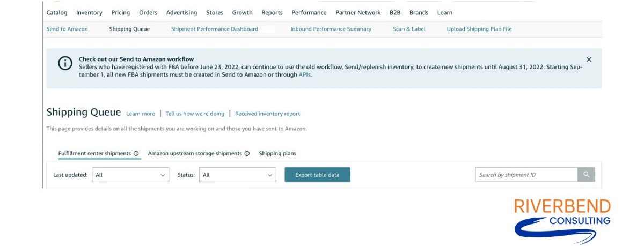
Task: Open the Advertising menu
Action: click(x=181, y=12)
